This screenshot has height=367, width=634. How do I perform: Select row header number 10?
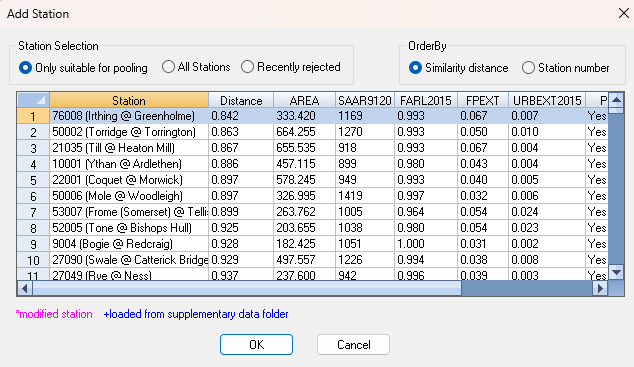(33, 259)
